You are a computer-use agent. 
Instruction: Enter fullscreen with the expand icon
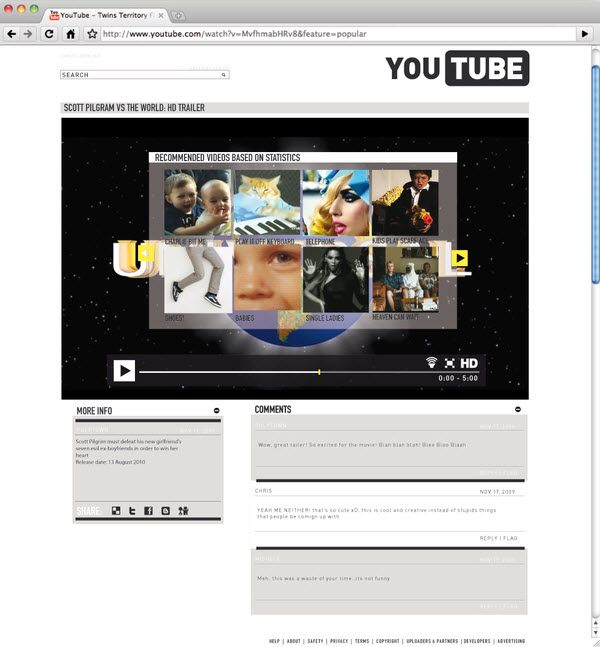tap(449, 363)
